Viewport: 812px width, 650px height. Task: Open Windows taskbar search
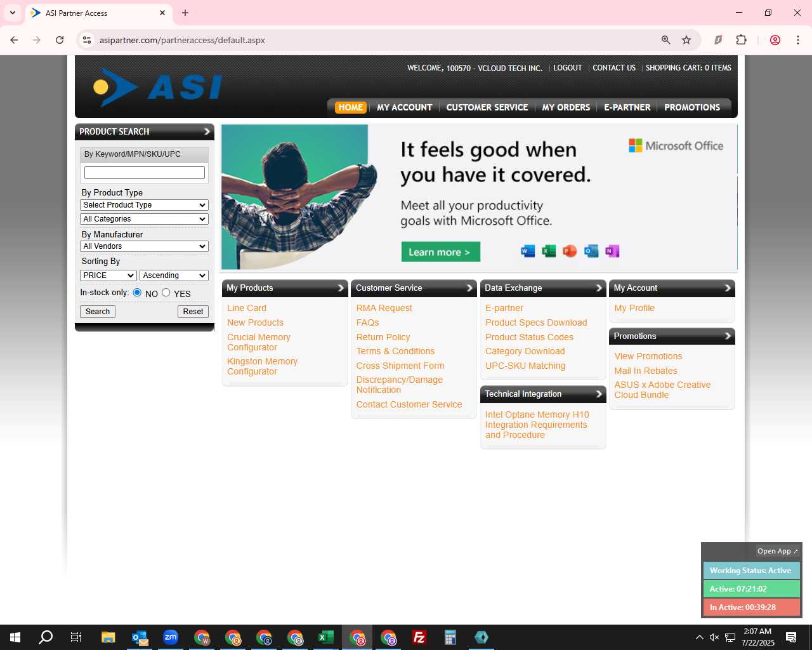46,637
